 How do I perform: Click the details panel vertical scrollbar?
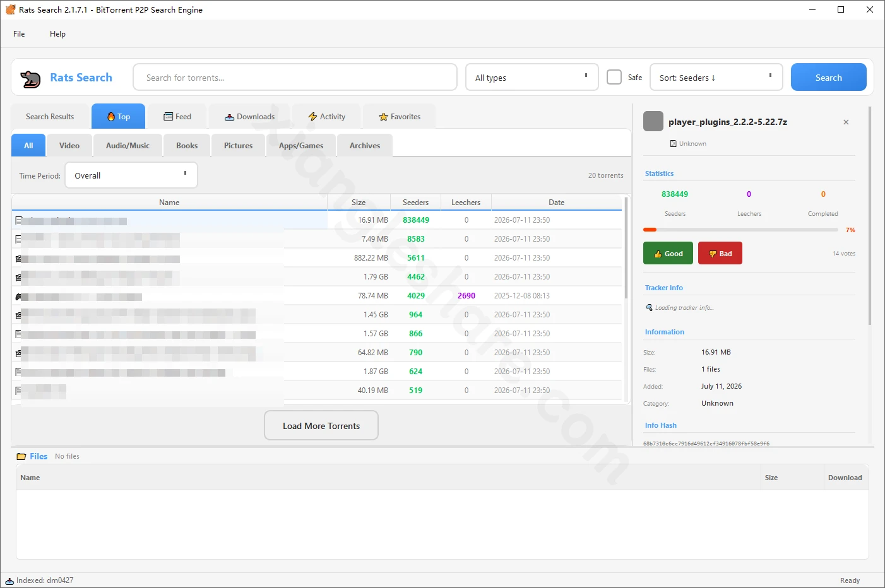point(870,216)
